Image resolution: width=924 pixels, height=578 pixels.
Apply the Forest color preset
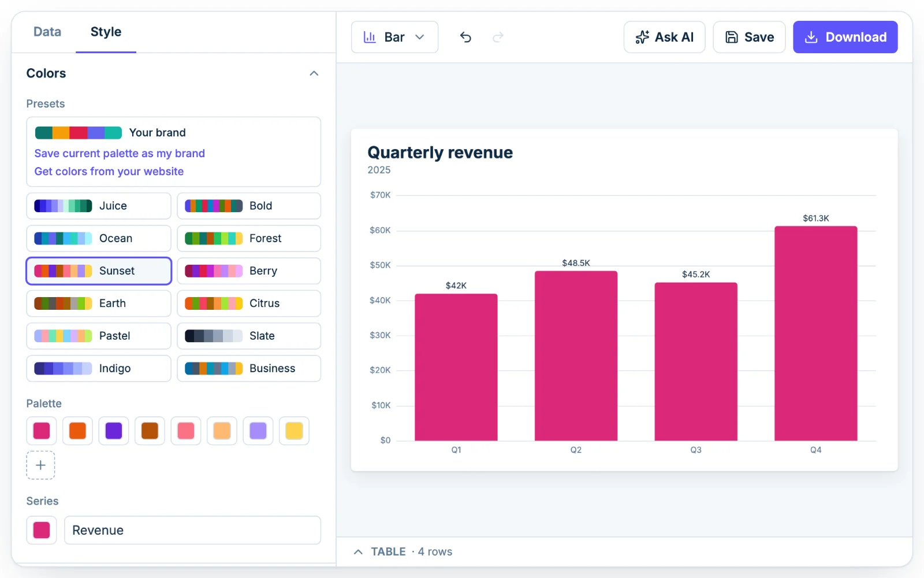(249, 238)
